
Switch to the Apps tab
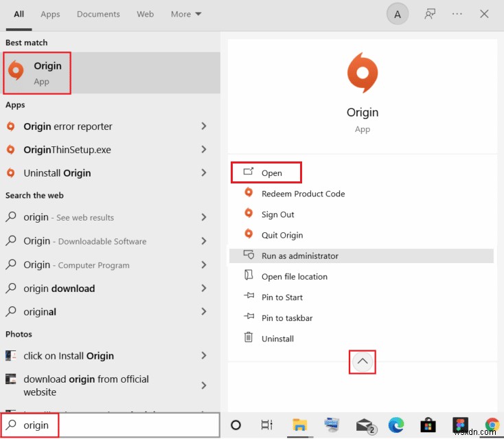point(50,14)
